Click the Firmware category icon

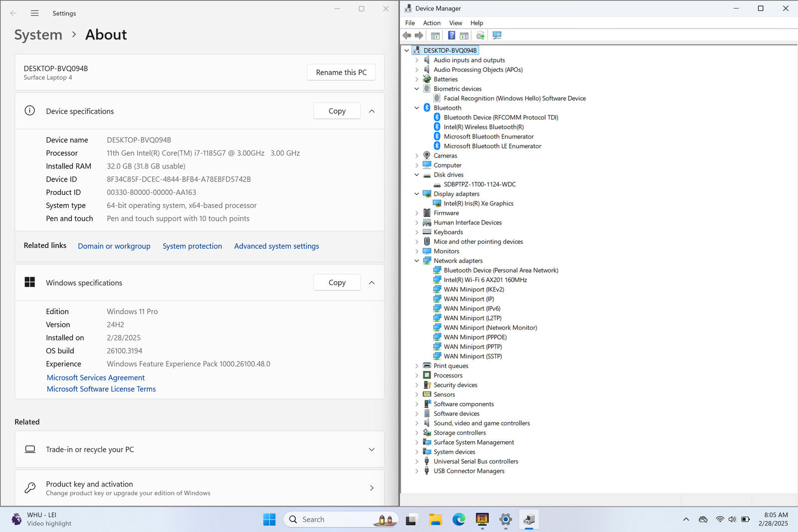tap(427, 213)
